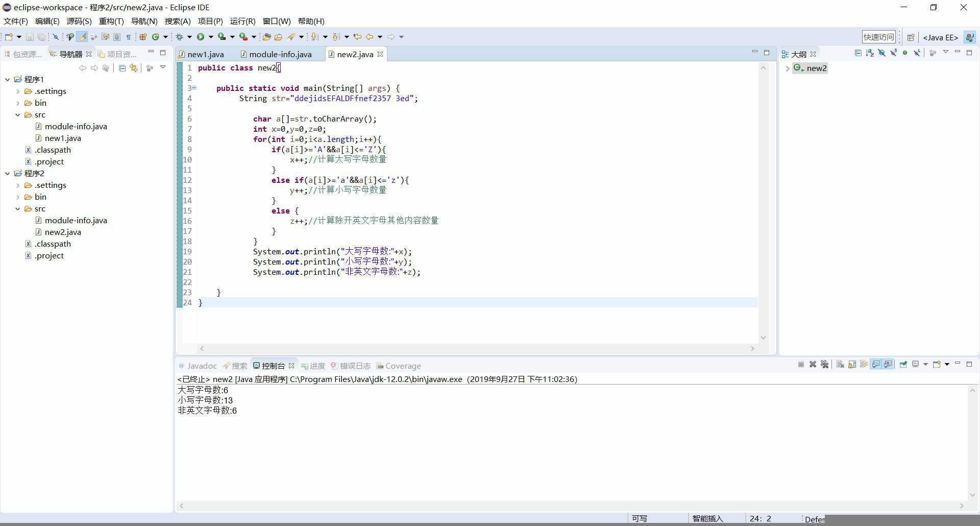This screenshot has width=980, height=526.
Task: Open the 运行(R) menu
Action: tap(242, 21)
